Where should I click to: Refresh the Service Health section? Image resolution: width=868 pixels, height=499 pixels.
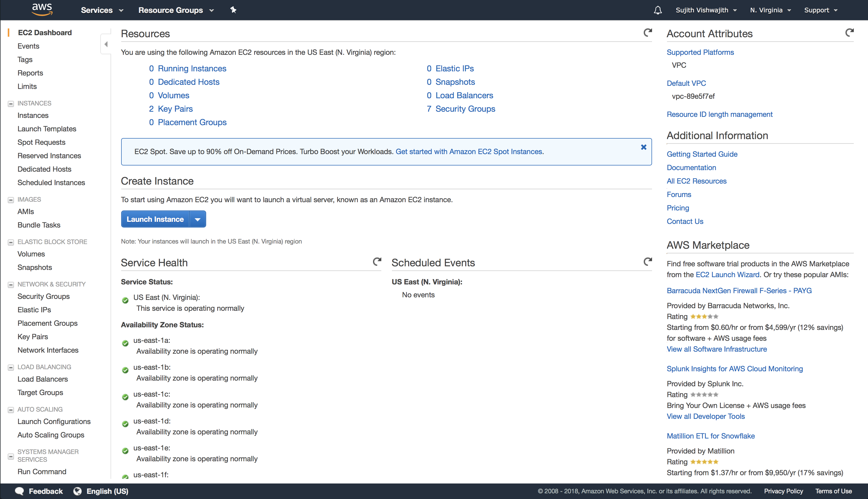377,262
